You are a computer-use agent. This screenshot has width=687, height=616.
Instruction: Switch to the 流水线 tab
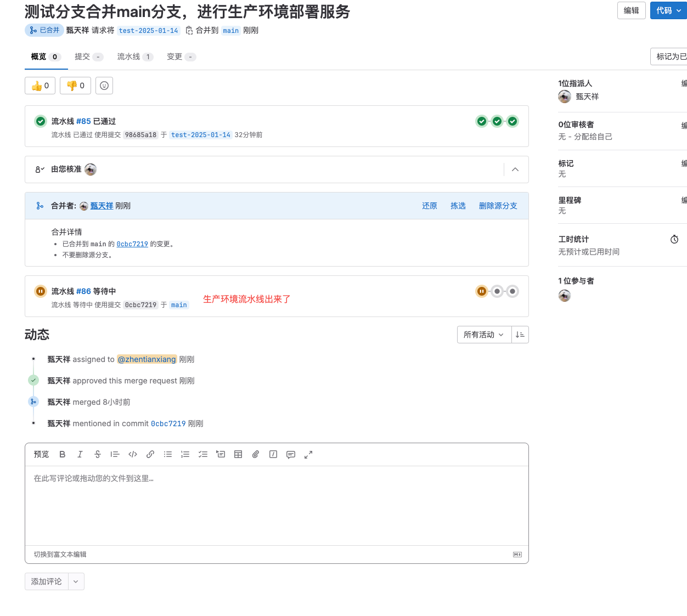coord(134,57)
